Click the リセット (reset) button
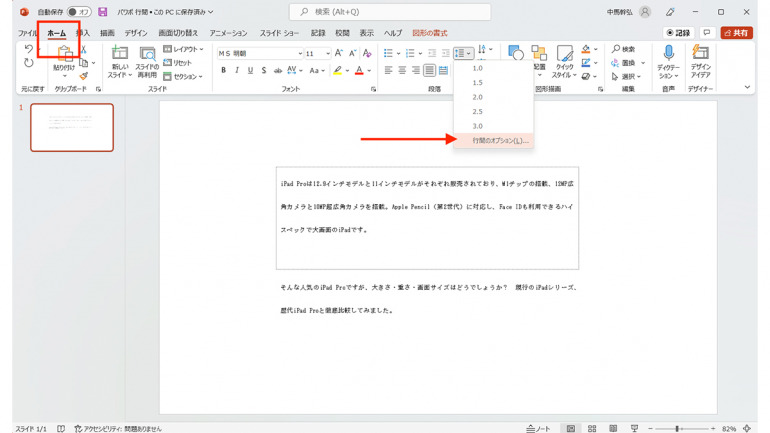This screenshot has height=433, width=770. pyautogui.click(x=177, y=63)
